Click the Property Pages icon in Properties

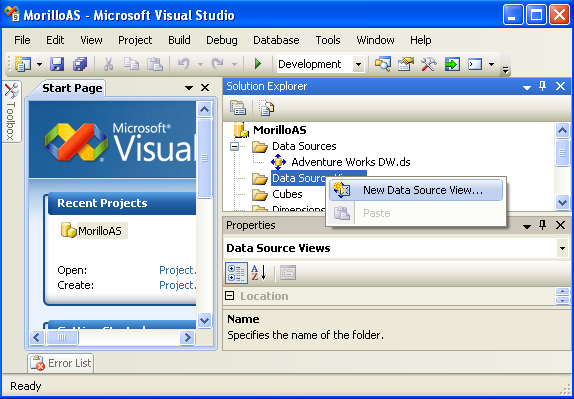point(288,273)
